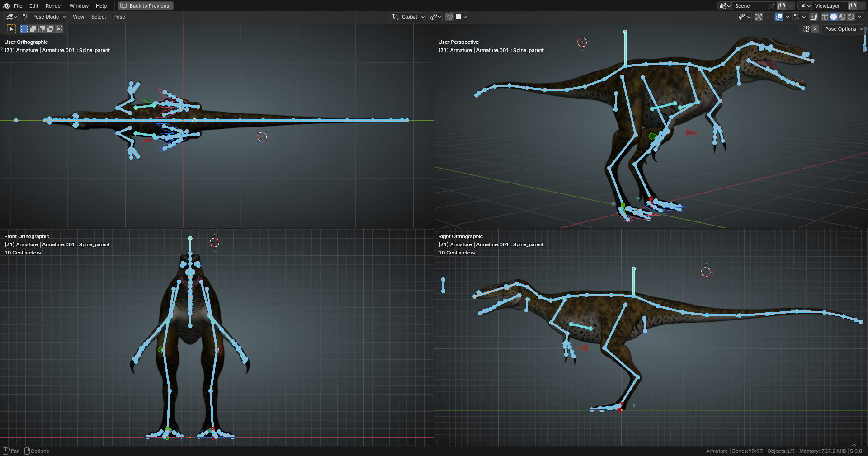Image resolution: width=868 pixels, height=456 pixels.
Task: Toggle viewport gizmos display
Action: 759,17
